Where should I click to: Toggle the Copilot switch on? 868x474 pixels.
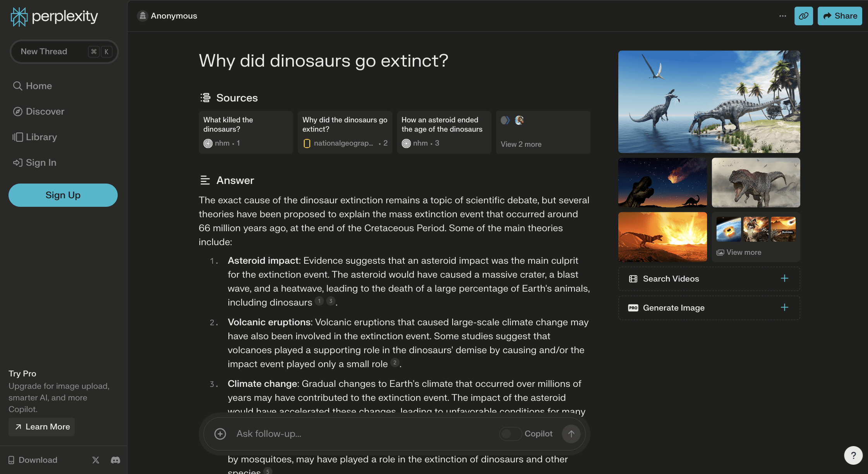(x=510, y=434)
